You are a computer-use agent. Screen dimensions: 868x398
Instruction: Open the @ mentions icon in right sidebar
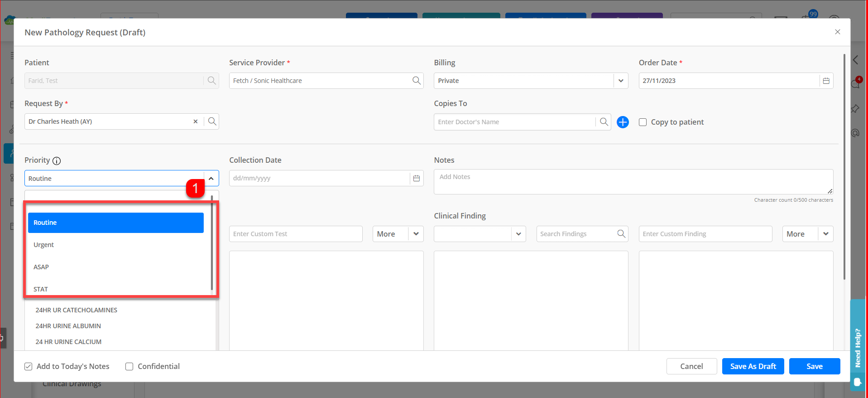[855, 133]
